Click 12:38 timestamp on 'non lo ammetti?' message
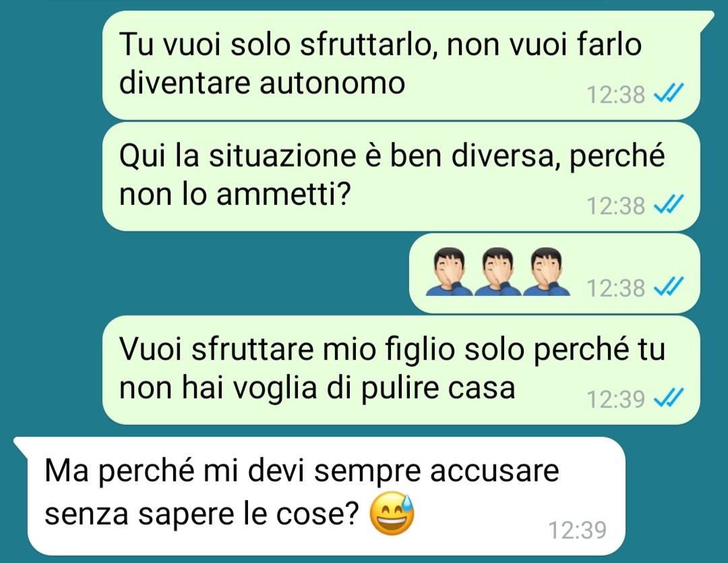This screenshot has width=728, height=563. [x=615, y=205]
